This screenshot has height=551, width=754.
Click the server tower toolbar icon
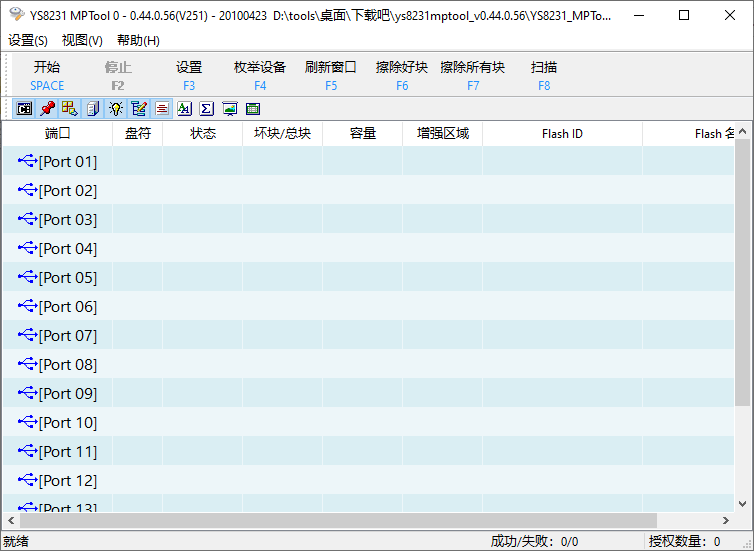tap(93, 109)
